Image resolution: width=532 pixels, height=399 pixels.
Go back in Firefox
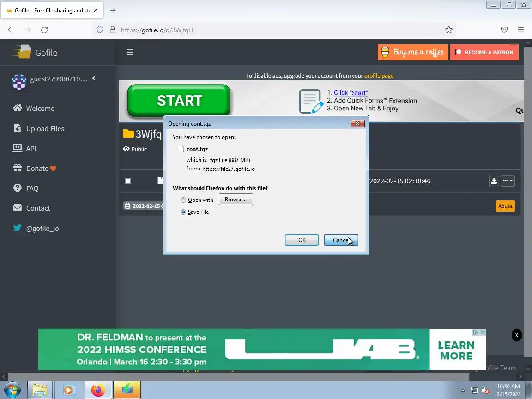(11, 30)
